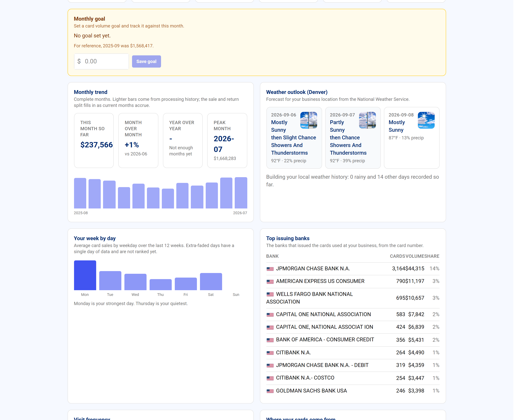Viewport: 519px width, 420px height.
Task: Click the 2026-09-08 sunny weather icon
Action: click(x=426, y=120)
